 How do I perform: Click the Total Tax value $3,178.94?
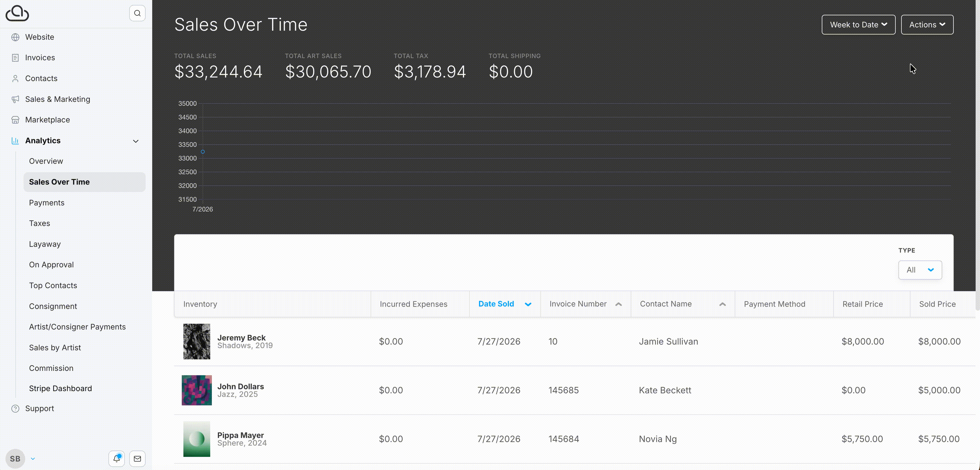point(430,72)
